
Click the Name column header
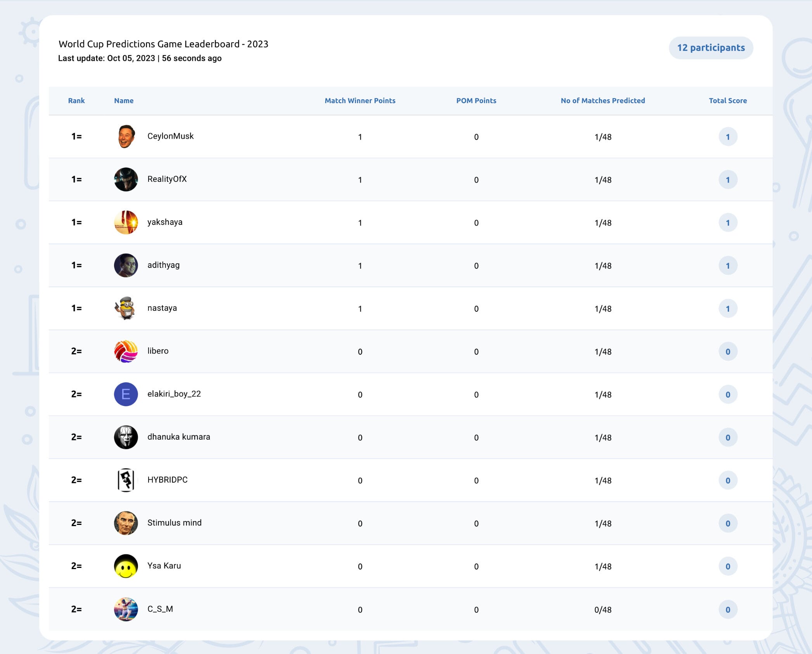[x=124, y=101]
